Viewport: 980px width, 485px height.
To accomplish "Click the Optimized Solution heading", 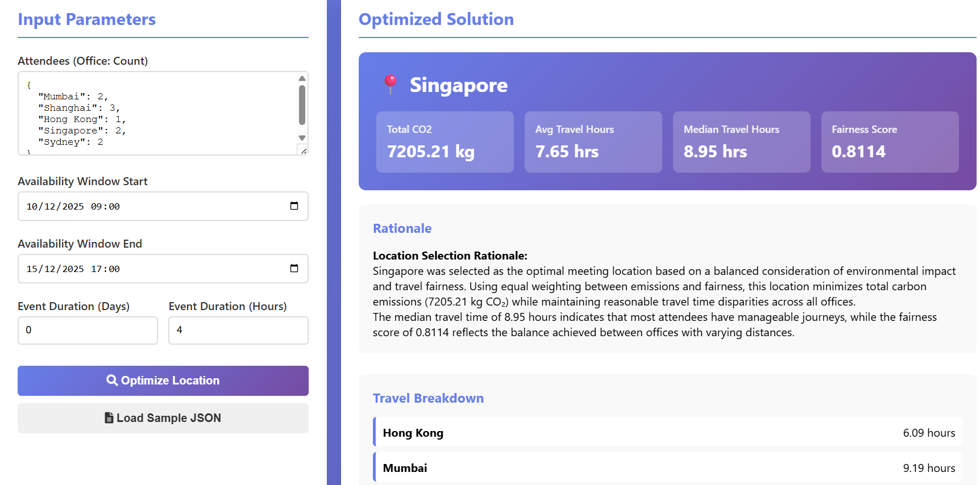I will (x=437, y=19).
